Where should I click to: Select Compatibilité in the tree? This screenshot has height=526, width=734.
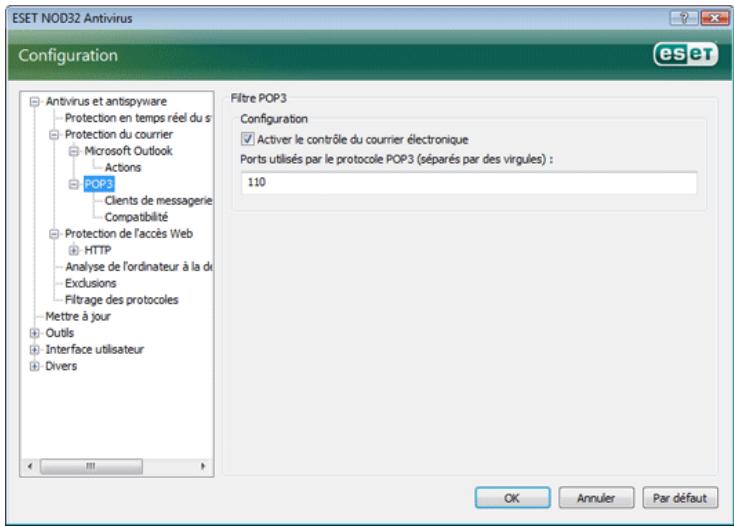136,217
